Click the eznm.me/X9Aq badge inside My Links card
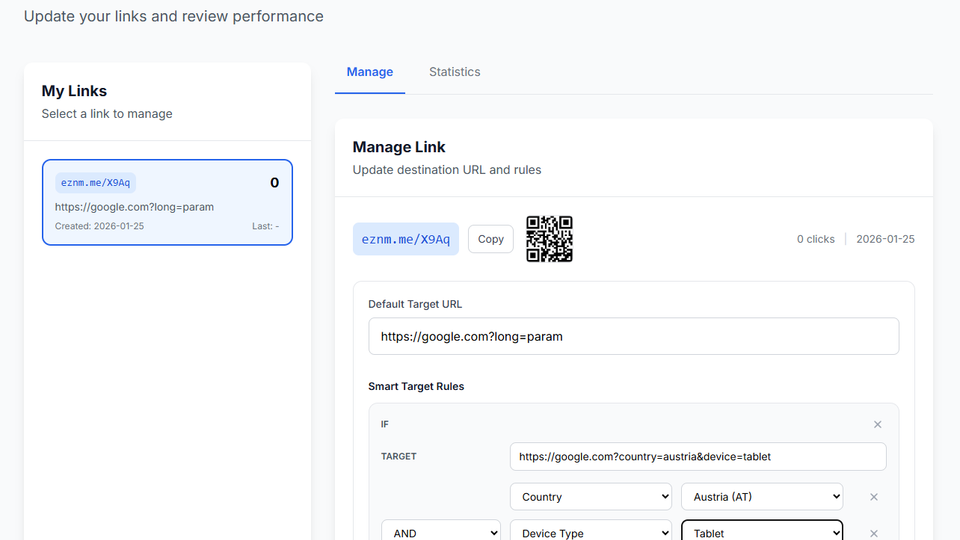This screenshot has height=540, width=960. pos(95,183)
